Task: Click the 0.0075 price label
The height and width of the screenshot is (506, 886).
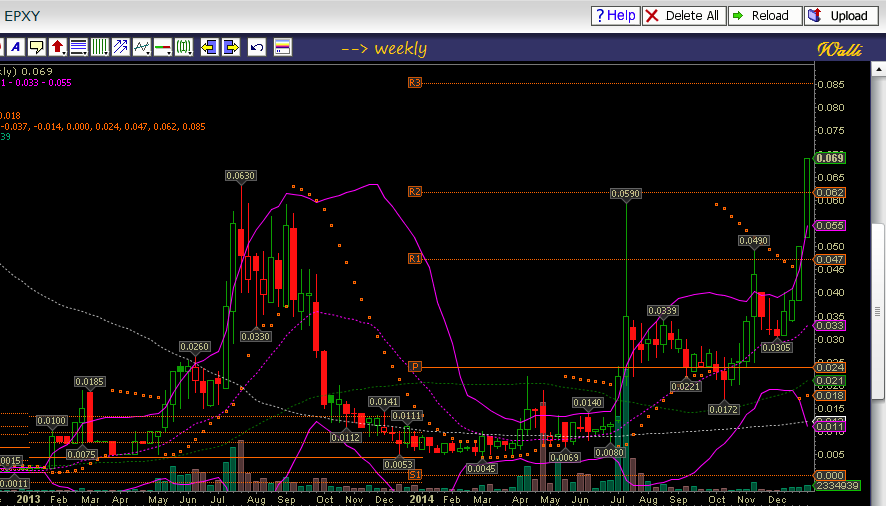Action: 81,455
